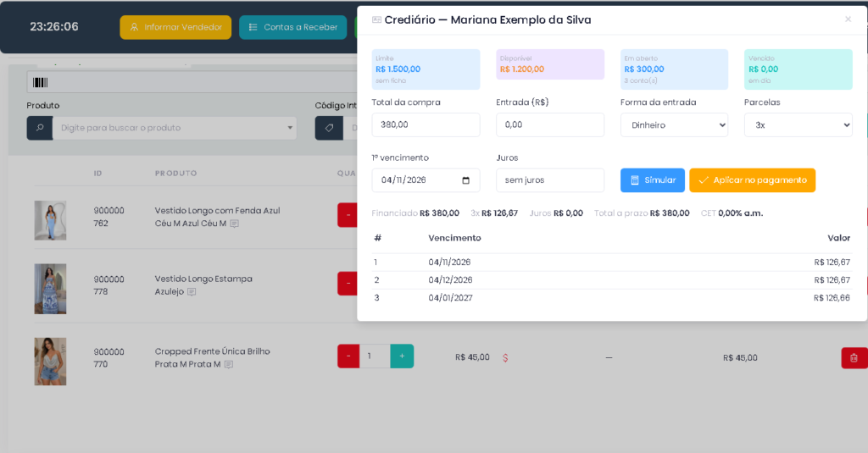Decrease quantity of Vestido Longo Estampa Azulejo
The image size is (868, 453).
click(348, 284)
